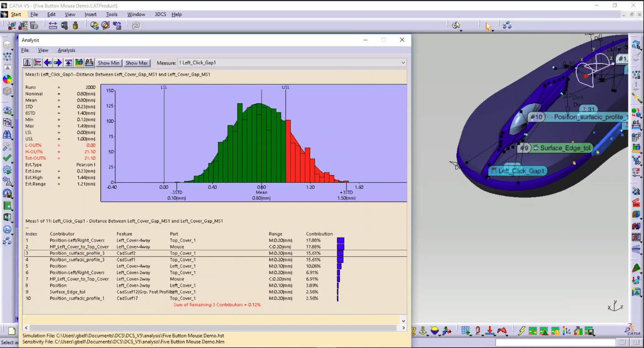Viewport: 644px width, 348px height.
Task: Go to next measure with blue right arrow
Action: tap(58, 62)
